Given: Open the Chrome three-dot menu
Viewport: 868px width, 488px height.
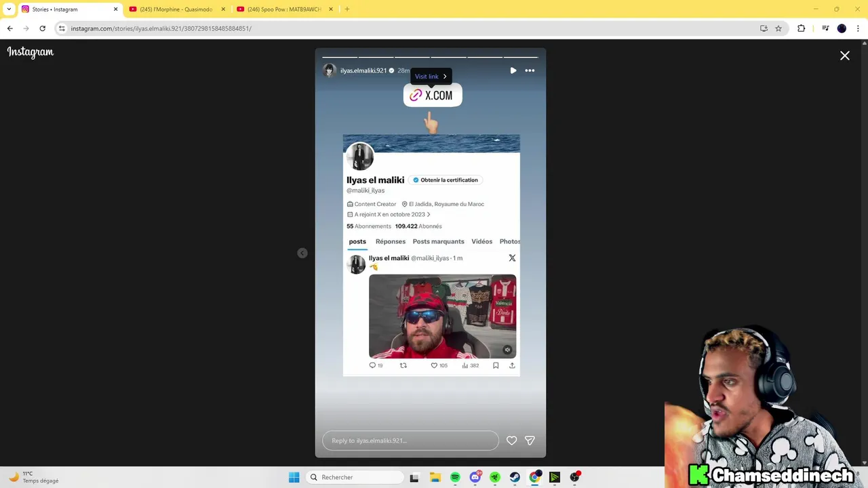Looking at the screenshot, I should click(x=858, y=28).
